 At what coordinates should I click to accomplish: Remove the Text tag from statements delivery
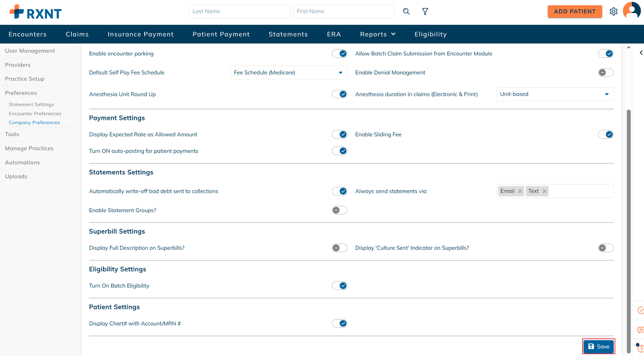point(544,191)
